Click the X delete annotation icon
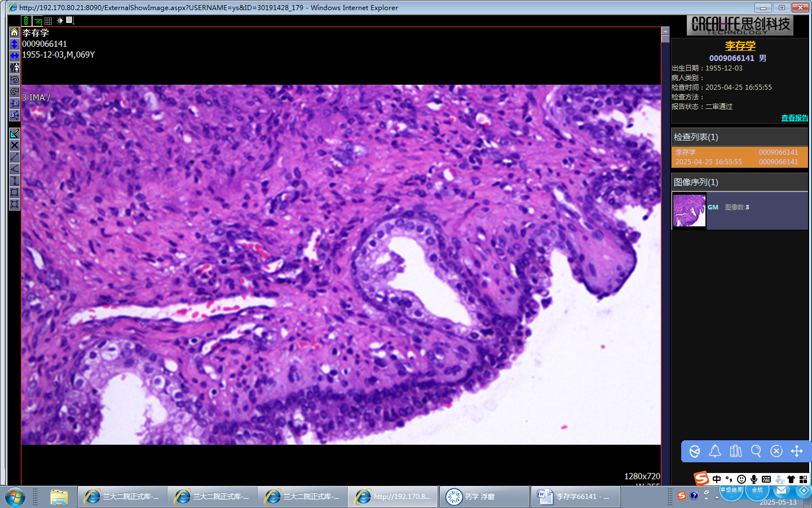This screenshot has height=508, width=812. (15, 145)
